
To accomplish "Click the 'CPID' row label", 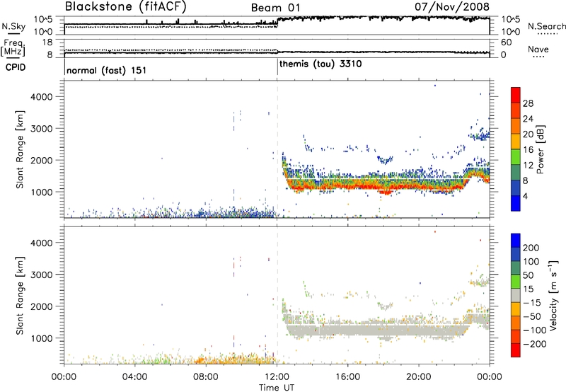I will click(x=16, y=67).
